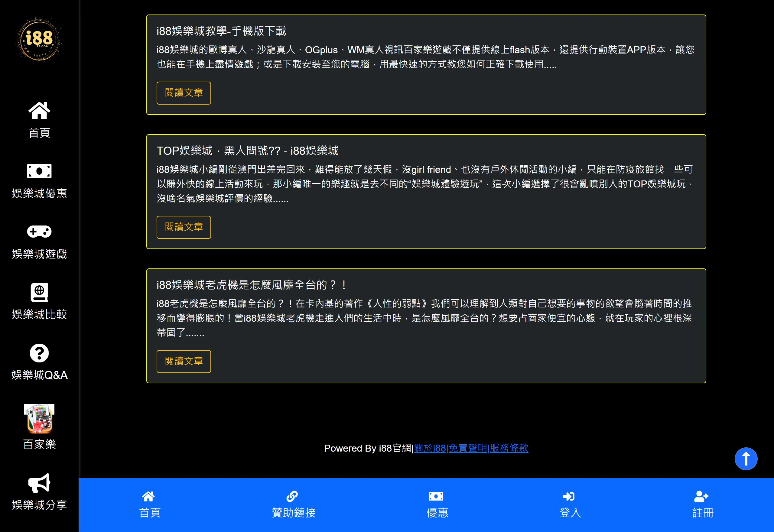Click the i88 logo in the sidebar
The image size is (774, 532).
point(39,40)
